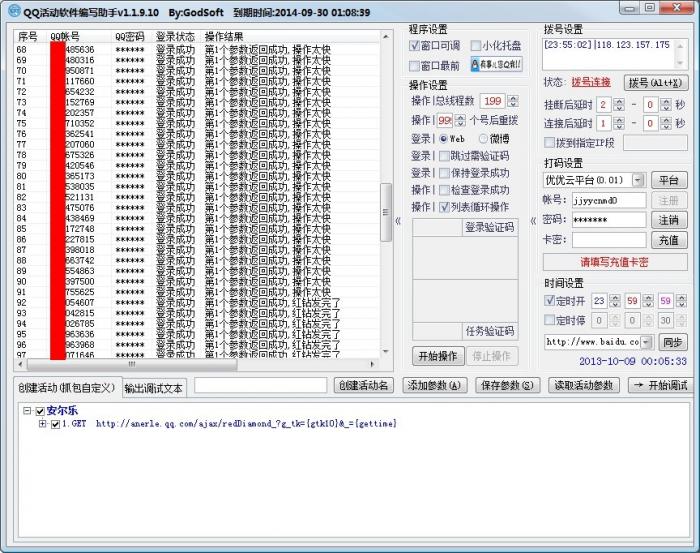Adjust 定时开 hour spinner 23
This screenshot has height=553, width=700.
click(x=615, y=301)
